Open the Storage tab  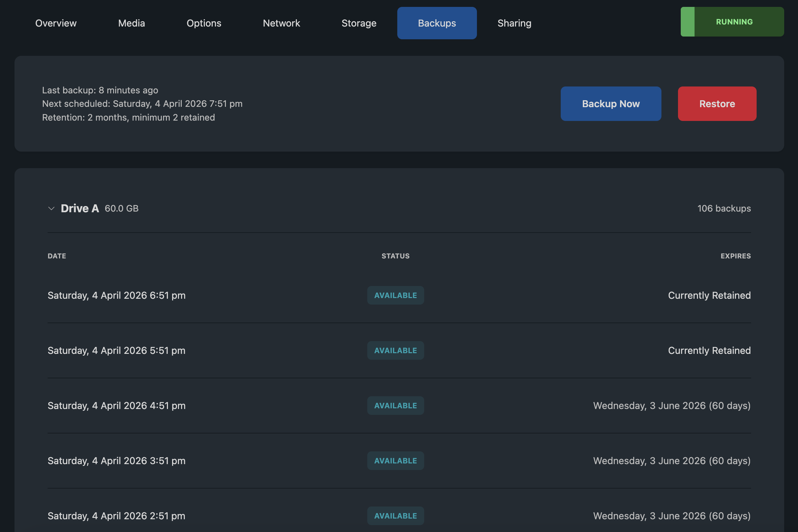pos(359,23)
